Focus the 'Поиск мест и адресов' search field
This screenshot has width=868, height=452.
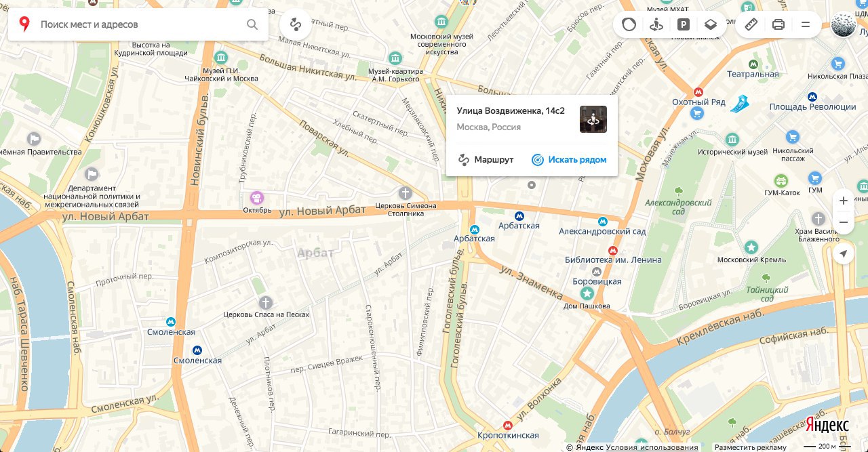click(139, 24)
